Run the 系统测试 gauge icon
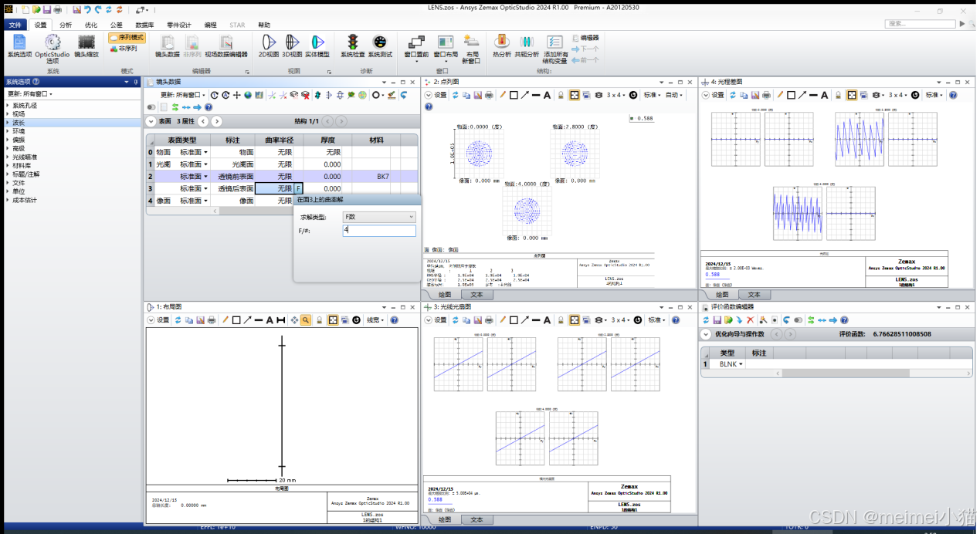 [x=379, y=46]
